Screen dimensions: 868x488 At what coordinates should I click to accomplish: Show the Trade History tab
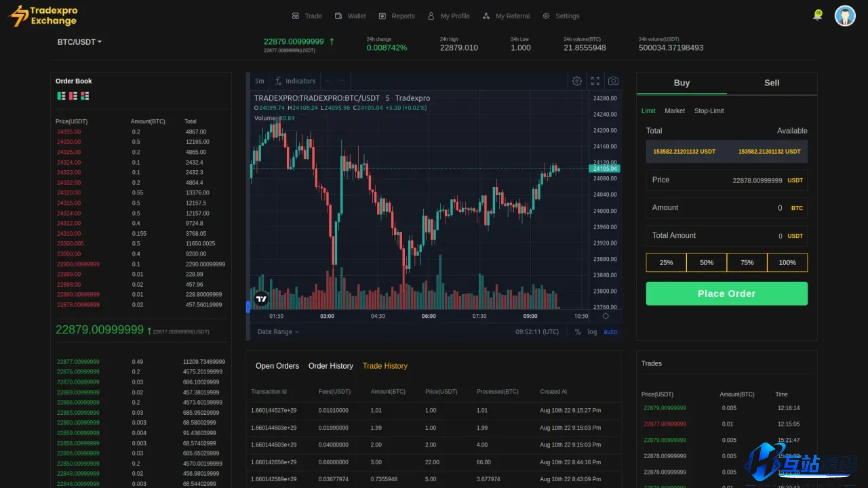coord(385,366)
